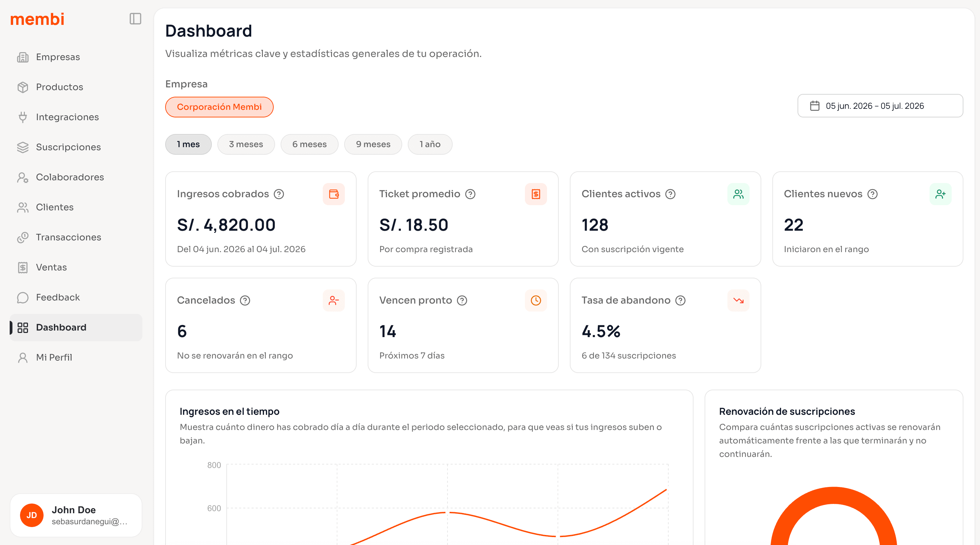Click the calendar icon in date range
Viewport: 980px width, 545px height.
(814, 106)
